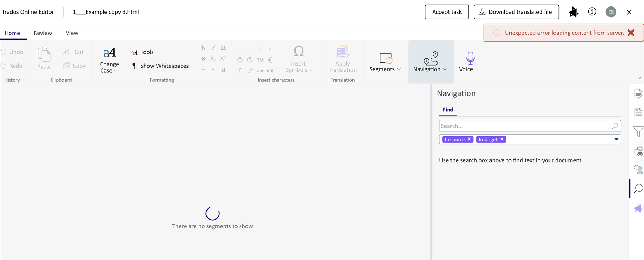Click the ES user avatar
This screenshot has height=260, width=644.
point(611,12)
